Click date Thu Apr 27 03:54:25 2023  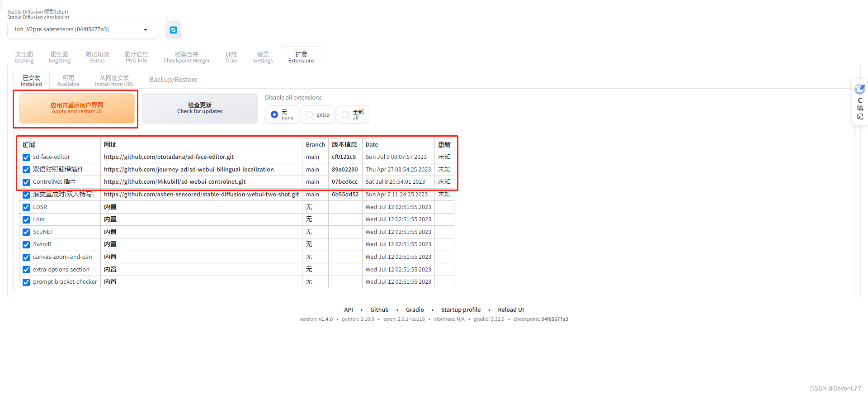point(398,170)
